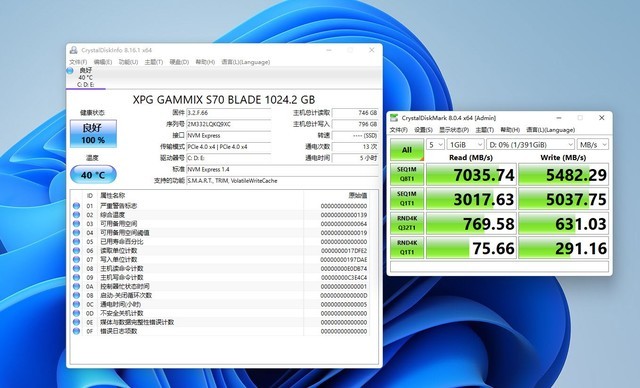Open 功能(U) menu in CrystalDiskInfo
Viewport: 640px width, 388px height.
[x=128, y=62]
